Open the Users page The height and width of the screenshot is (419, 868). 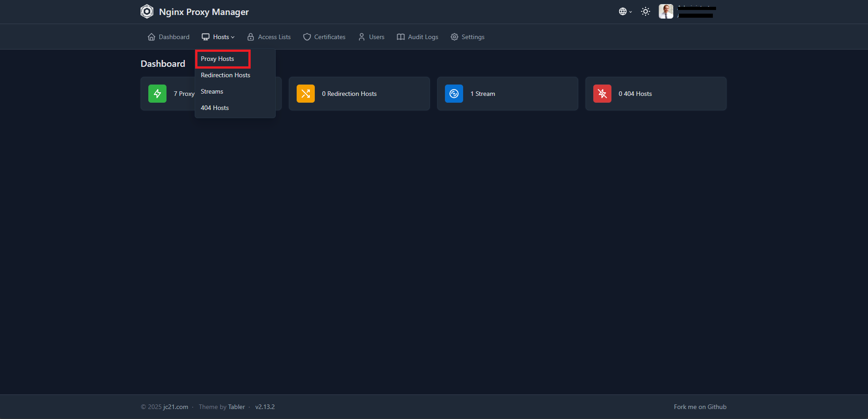[371, 37]
